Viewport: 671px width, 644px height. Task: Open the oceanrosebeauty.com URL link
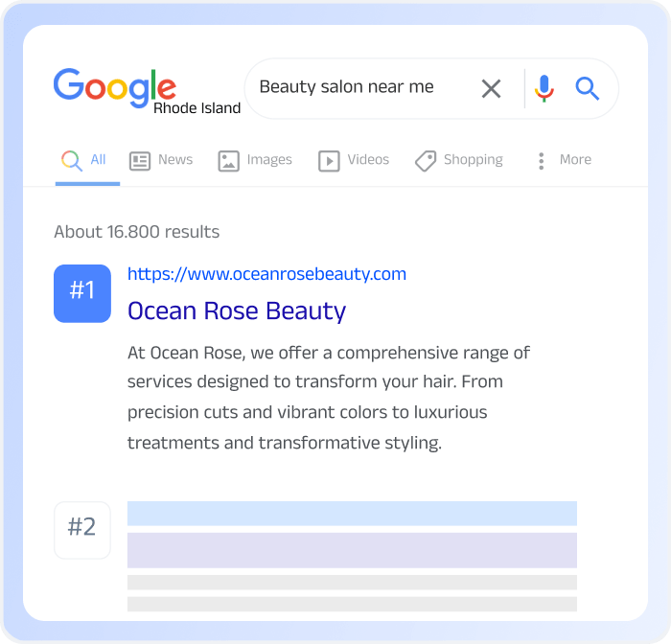pos(267,274)
